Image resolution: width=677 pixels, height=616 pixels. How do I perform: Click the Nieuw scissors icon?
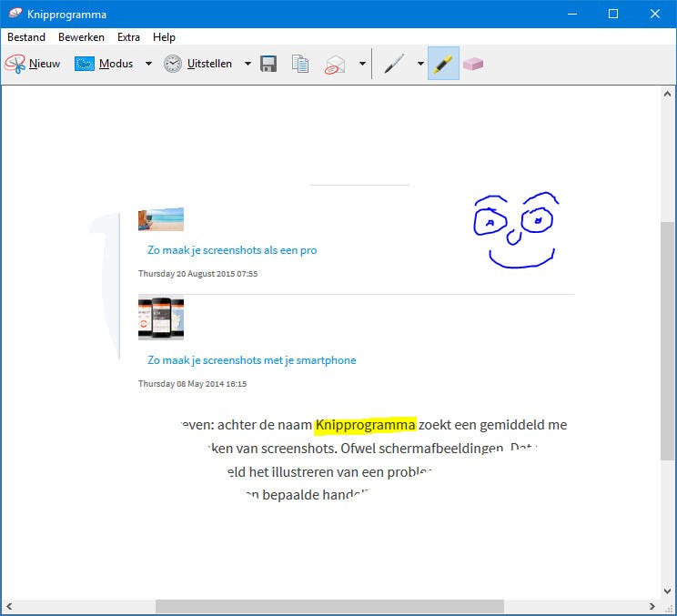point(15,64)
